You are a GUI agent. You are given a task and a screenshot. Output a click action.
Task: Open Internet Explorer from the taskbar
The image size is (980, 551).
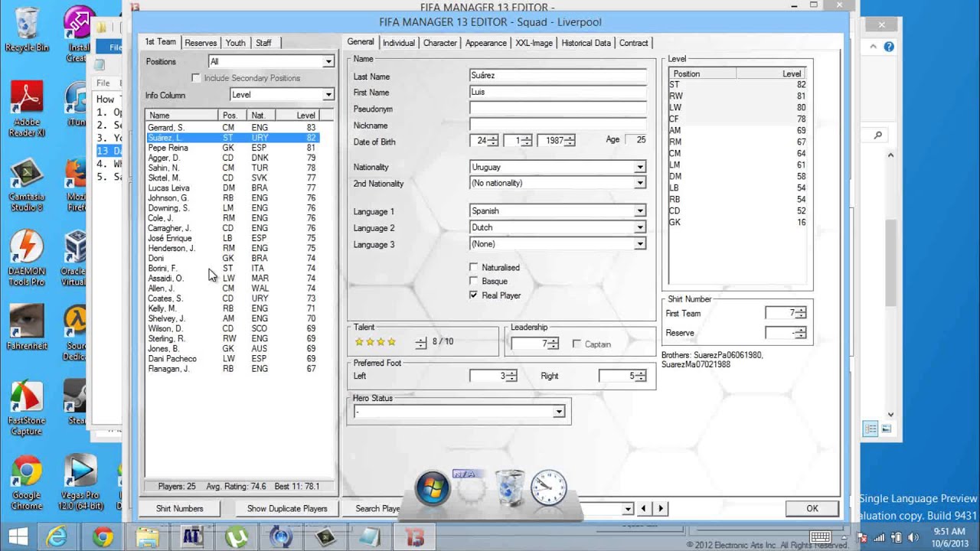tap(57, 536)
